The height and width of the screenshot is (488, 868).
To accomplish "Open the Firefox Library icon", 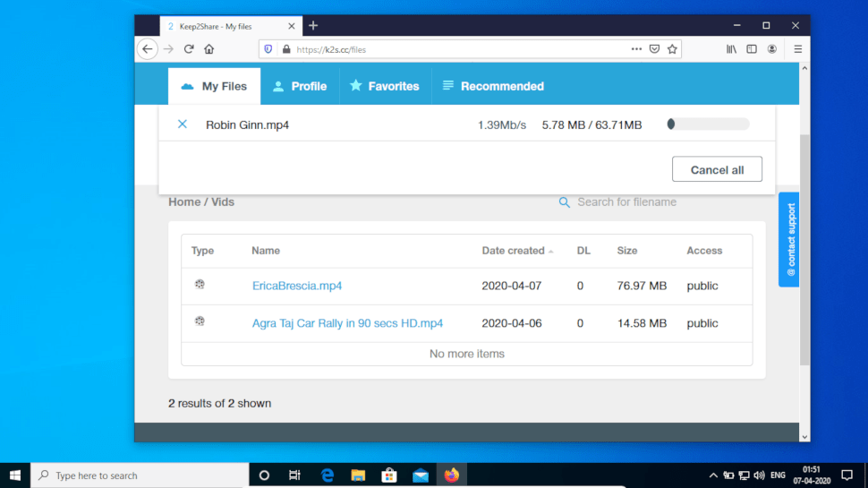I will point(731,49).
